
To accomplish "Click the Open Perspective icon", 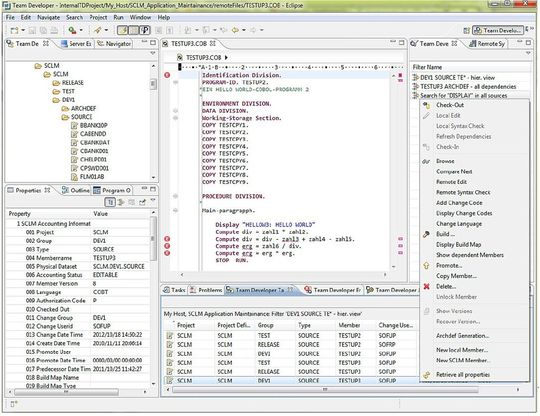I will 467,30.
